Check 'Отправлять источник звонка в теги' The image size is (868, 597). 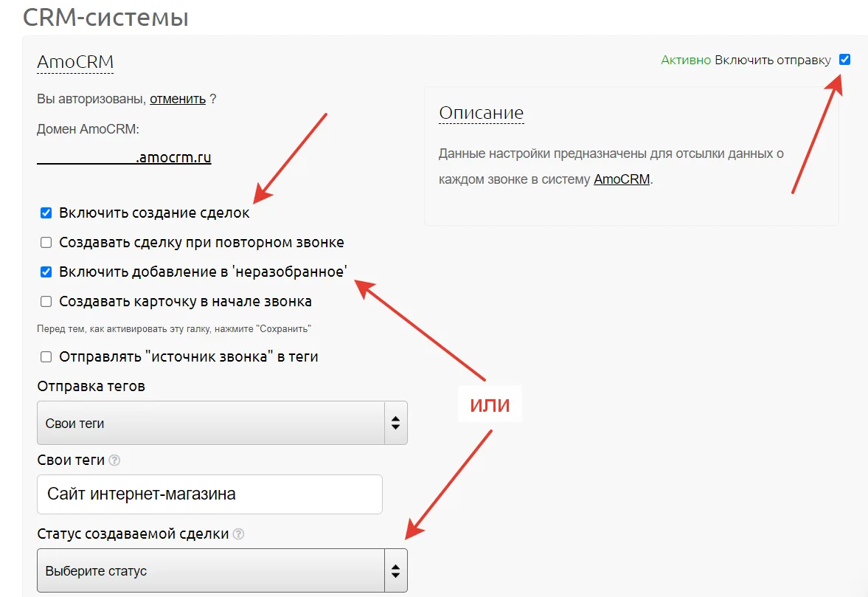point(46,357)
